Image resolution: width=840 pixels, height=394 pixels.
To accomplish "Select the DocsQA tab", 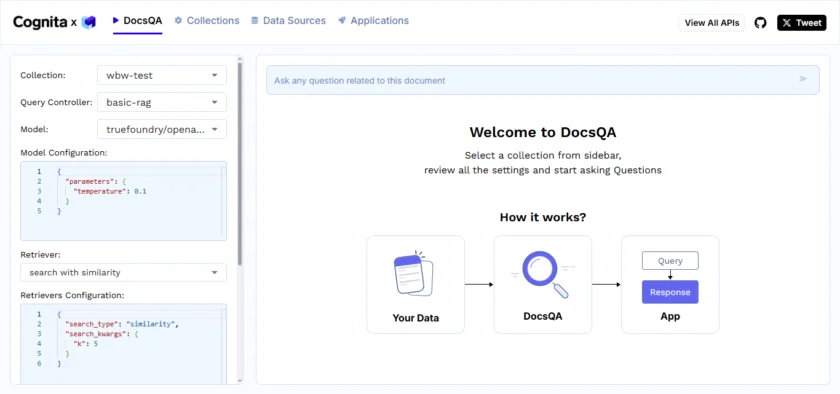I will point(137,21).
